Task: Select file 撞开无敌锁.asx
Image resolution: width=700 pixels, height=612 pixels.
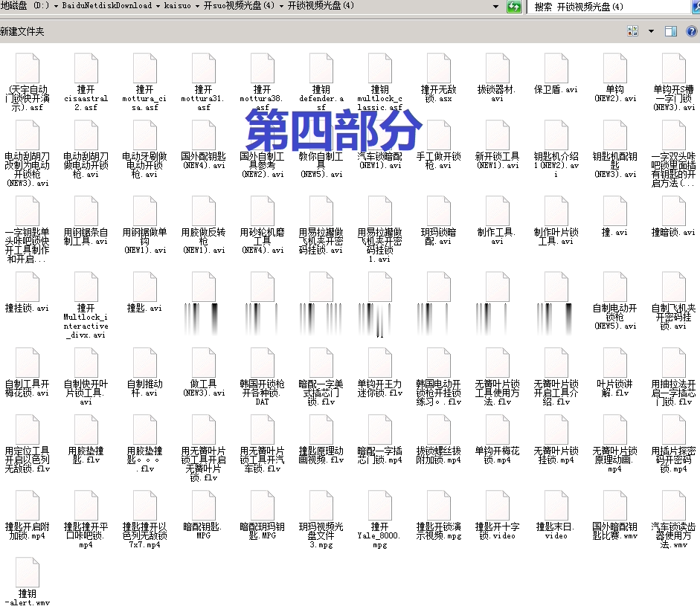Action: click(438, 77)
